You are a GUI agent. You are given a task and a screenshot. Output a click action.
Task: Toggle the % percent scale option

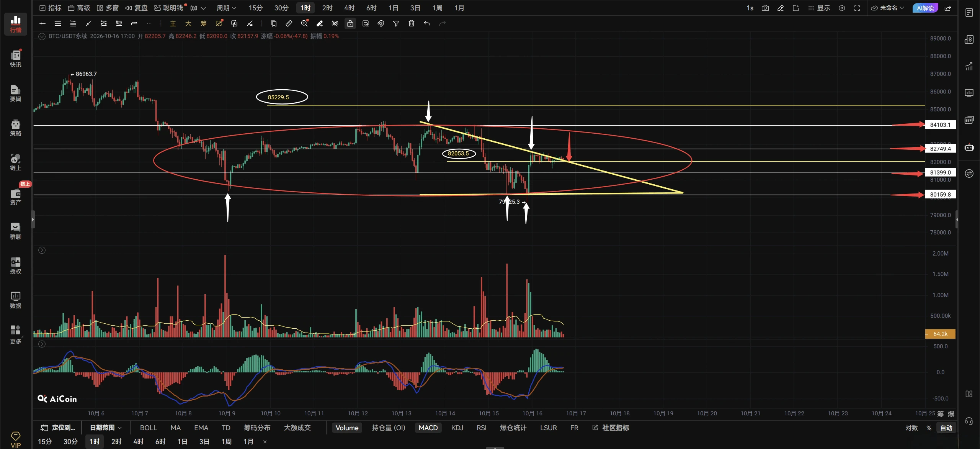coord(929,428)
